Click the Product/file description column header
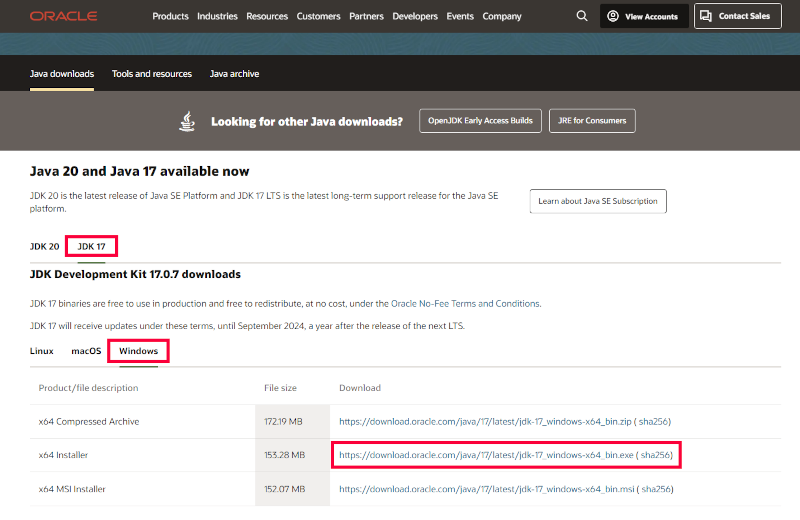Viewport: 800px width, 520px height. pyautogui.click(x=88, y=388)
